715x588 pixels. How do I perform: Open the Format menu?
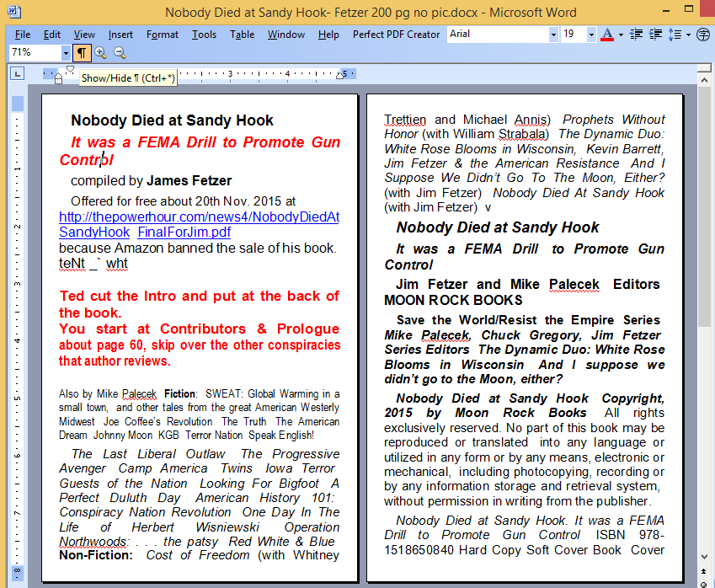[x=163, y=35]
